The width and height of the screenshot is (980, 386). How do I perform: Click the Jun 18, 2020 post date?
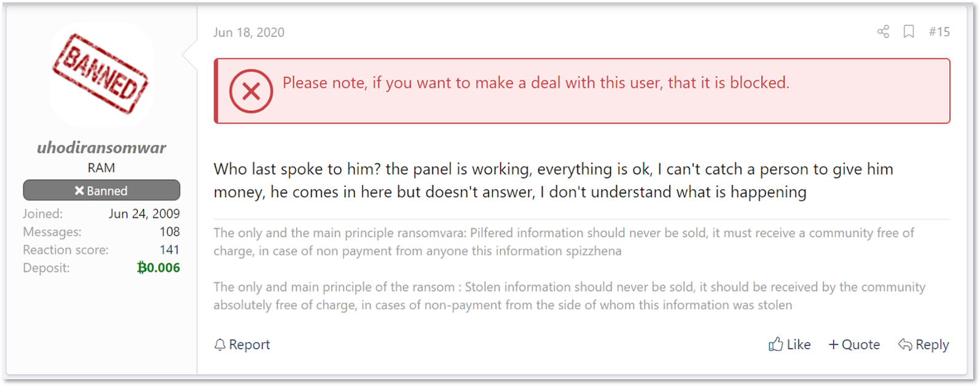click(249, 33)
